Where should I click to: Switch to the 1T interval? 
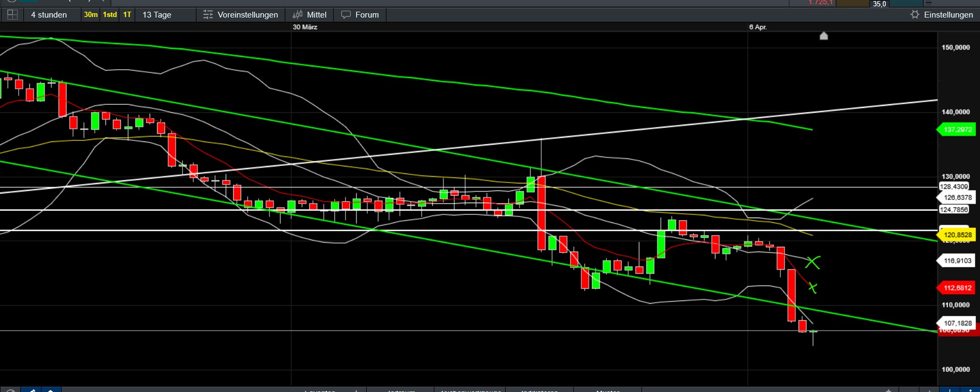tap(127, 15)
